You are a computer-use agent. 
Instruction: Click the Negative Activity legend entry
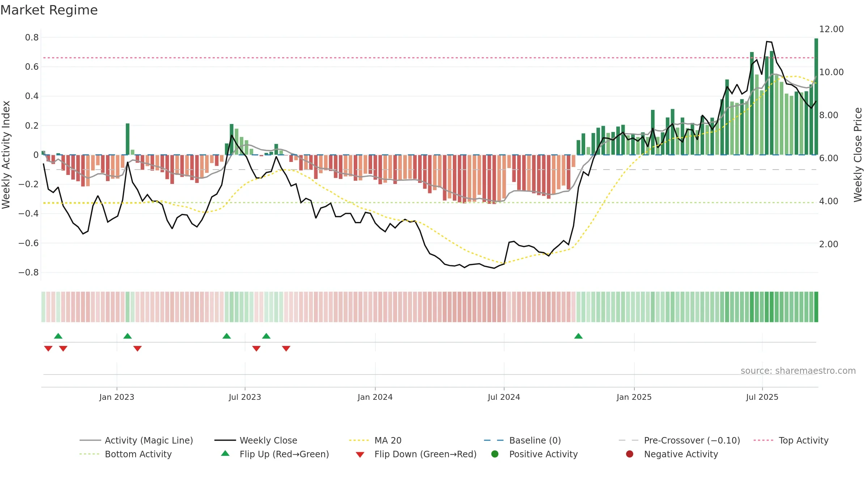coord(672,454)
